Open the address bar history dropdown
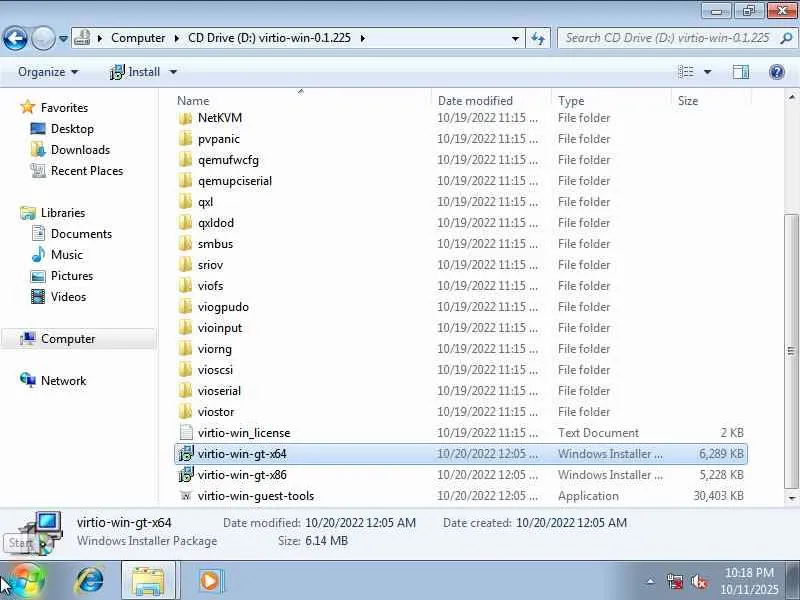This screenshot has height=600, width=800. point(515,38)
